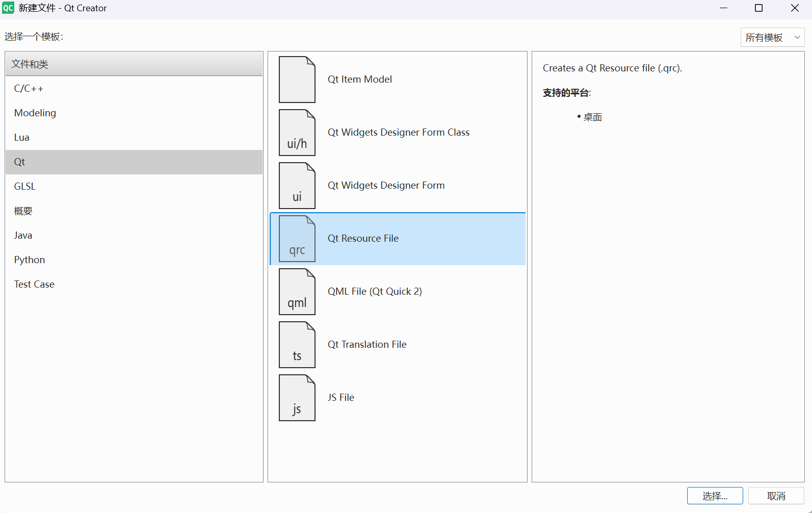Choose the Qt Translation File label
The width and height of the screenshot is (812, 513).
tap(367, 345)
